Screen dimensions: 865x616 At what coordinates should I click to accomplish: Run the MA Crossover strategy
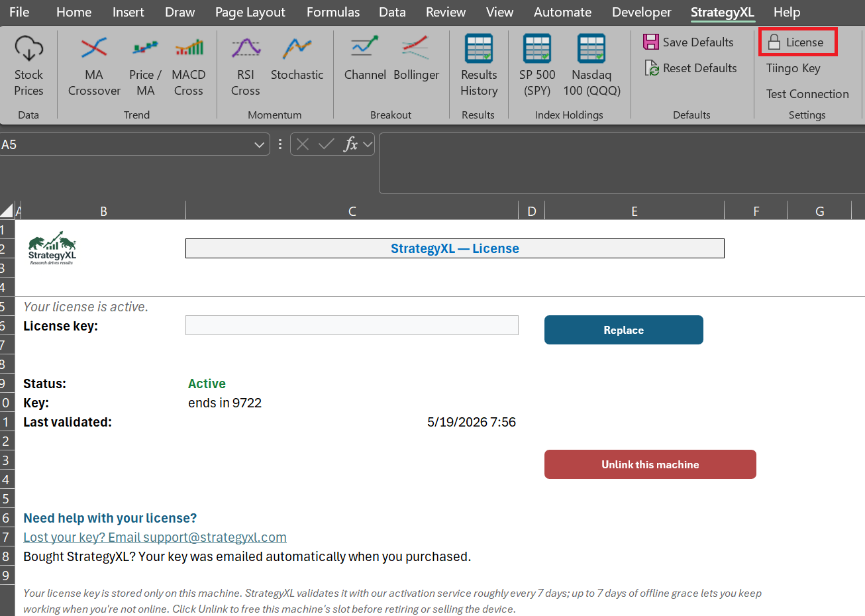point(94,66)
